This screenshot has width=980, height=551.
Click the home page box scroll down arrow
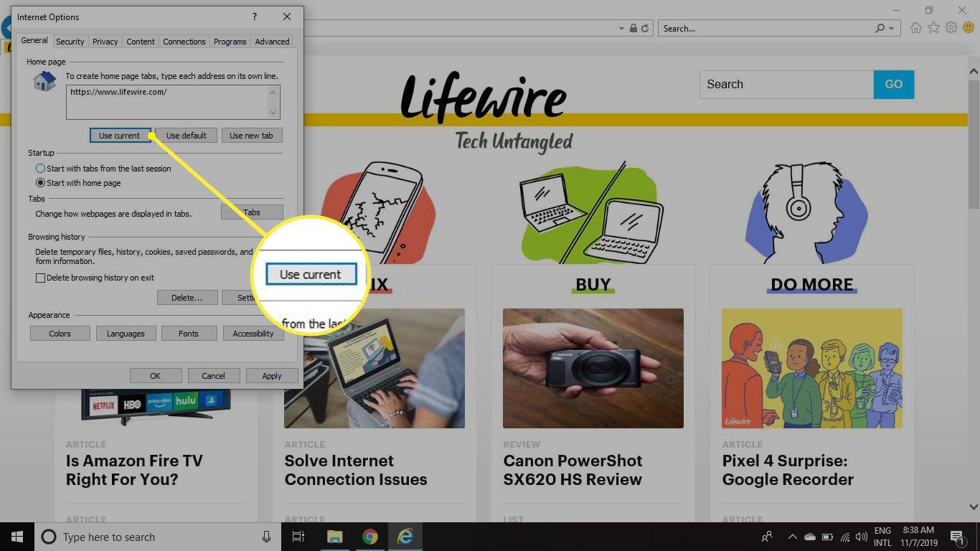[273, 112]
